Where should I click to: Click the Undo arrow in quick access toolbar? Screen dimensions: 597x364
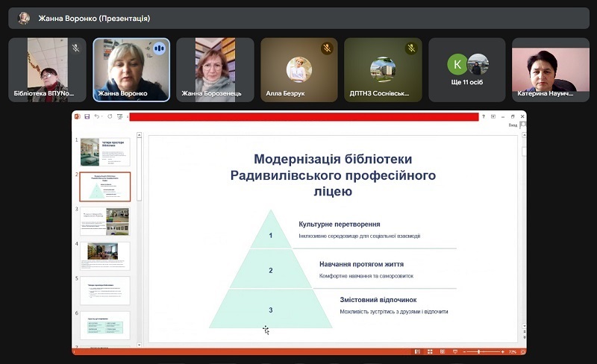pyautogui.click(x=96, y=116)
